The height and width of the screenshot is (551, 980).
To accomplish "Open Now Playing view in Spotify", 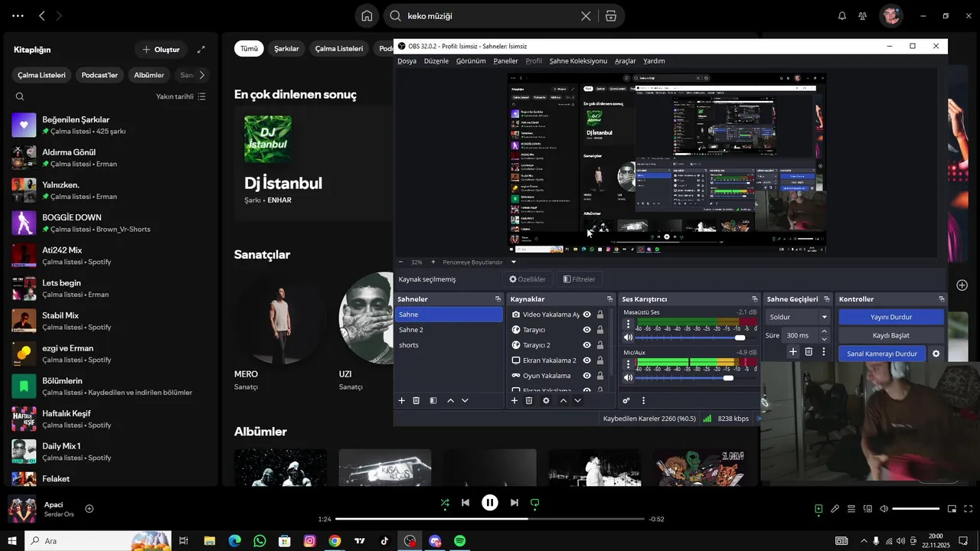I will (818, 509).
